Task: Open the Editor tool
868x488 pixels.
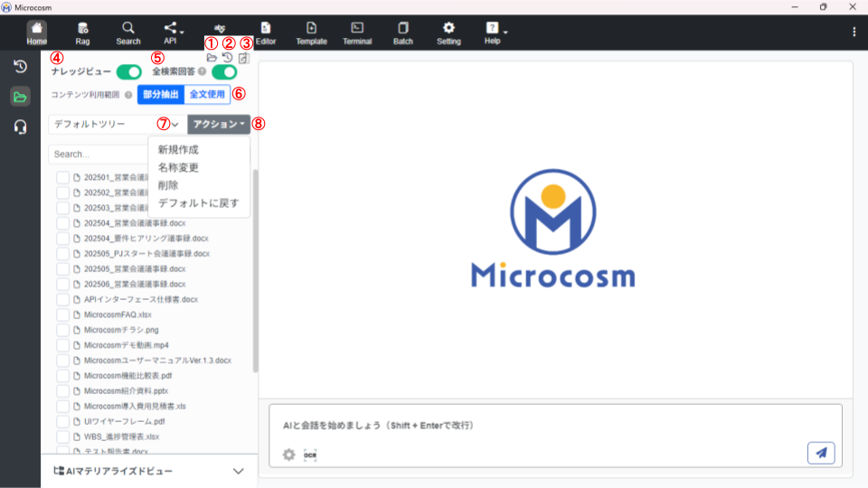Action: point(266,33)
